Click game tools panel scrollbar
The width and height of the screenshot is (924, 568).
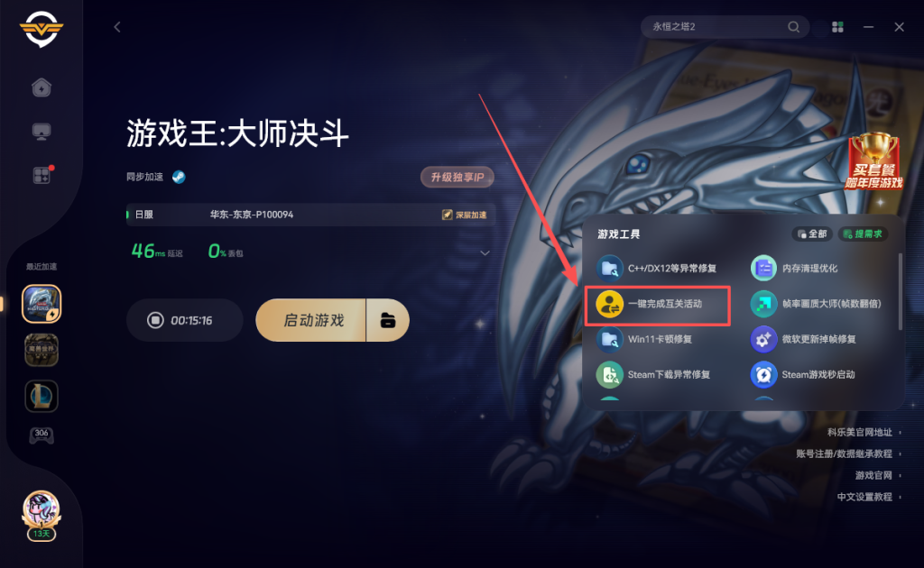click(x=900, y=291)
